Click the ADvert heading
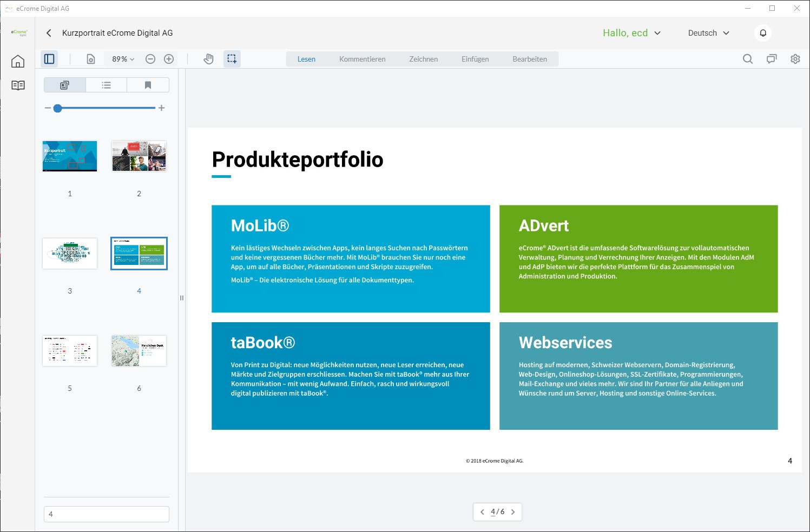The image size is (810, 532). pyautogui.click(x=544, y=225)
